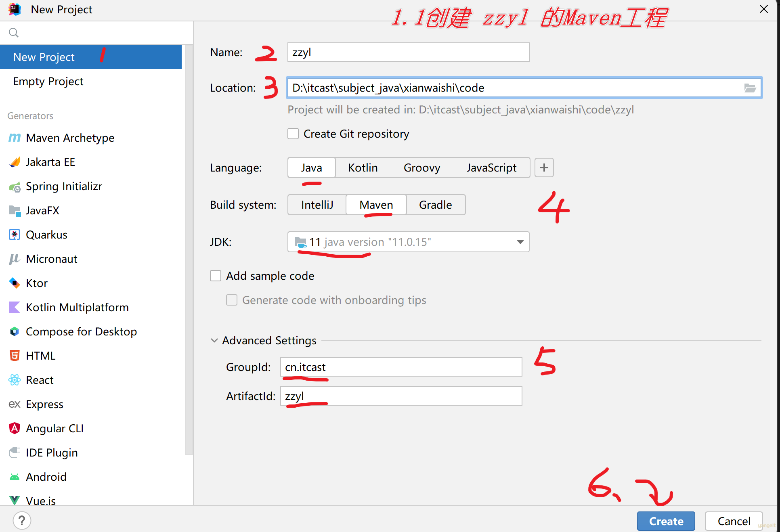
Task: Select React in generators list
Action: [91, 380]
